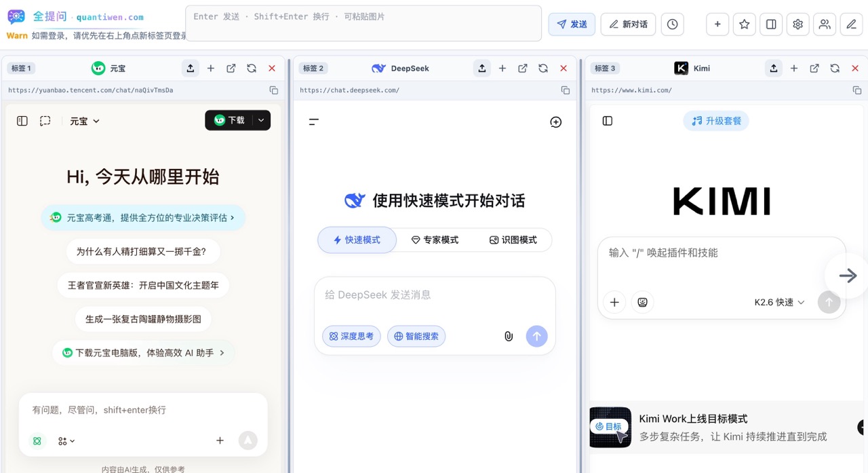
Task: Click the upload icon in the 元宝 tab header
Action: point(191,69)
